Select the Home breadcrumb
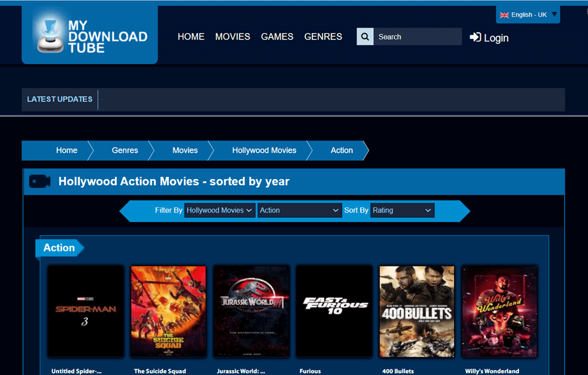This screenshot has height=375, width=588. (x=67, y=150)
